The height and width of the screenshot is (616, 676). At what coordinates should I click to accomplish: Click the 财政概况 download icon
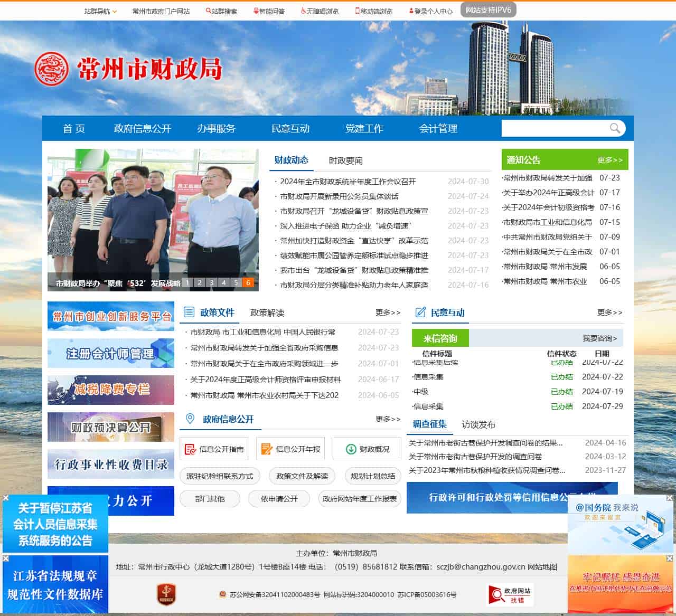click(350, 449)
